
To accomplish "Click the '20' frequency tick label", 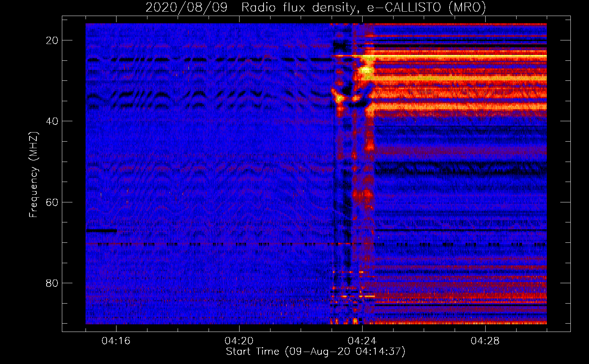I will (52, 40).
